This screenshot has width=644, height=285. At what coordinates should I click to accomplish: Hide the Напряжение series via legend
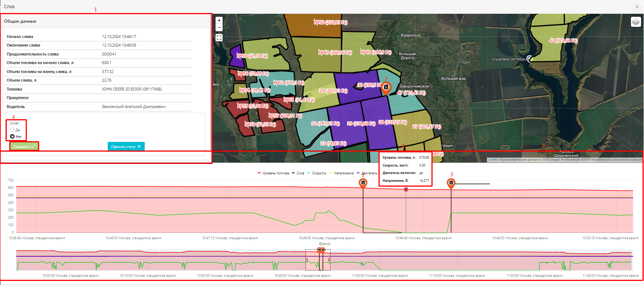coord(341,173)
